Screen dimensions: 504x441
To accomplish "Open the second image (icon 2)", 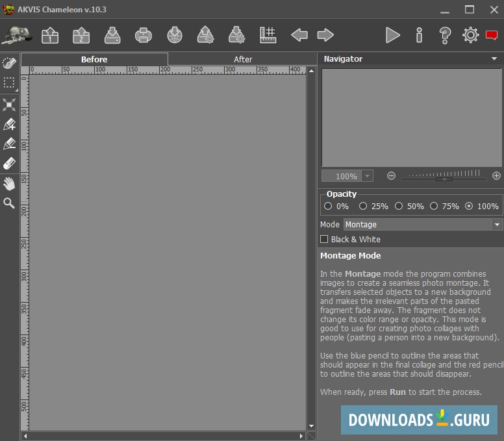I will [x=81, y=35].
